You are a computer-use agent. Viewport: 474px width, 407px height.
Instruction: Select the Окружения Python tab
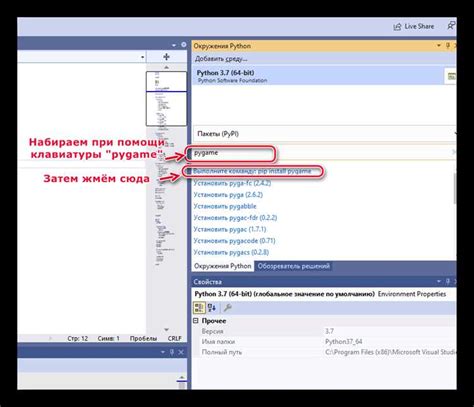point(223,266)
